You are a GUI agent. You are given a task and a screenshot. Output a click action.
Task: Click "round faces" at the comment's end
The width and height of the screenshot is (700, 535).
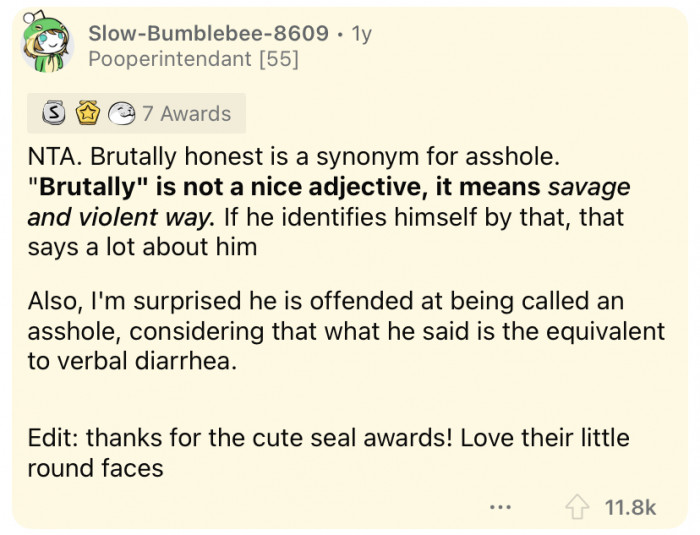click(x=95, y=467)
